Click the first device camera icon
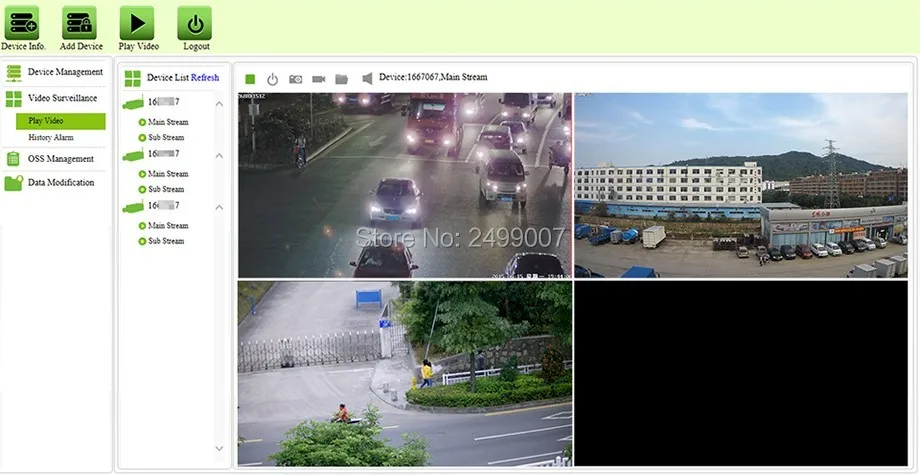 (133, 103)
